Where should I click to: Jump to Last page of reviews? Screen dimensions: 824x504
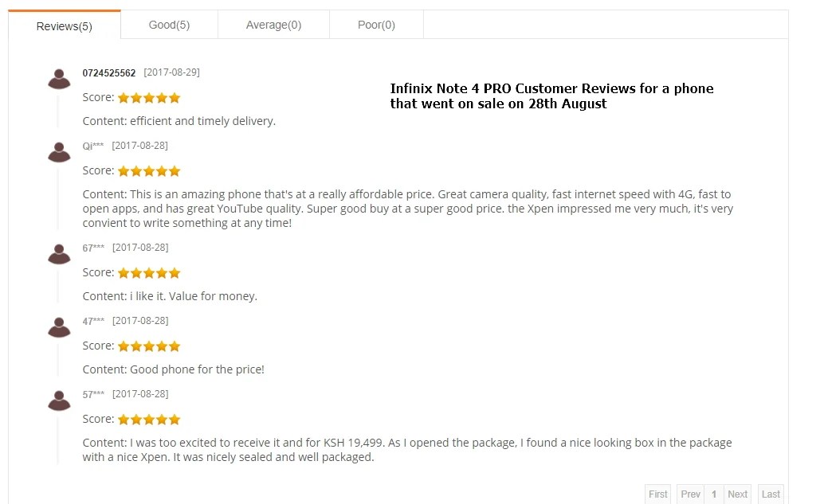tap(771, 494)
